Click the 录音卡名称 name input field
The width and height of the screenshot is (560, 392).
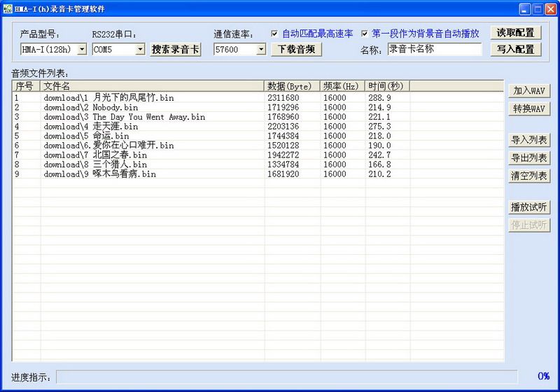[x=435, y=49]
